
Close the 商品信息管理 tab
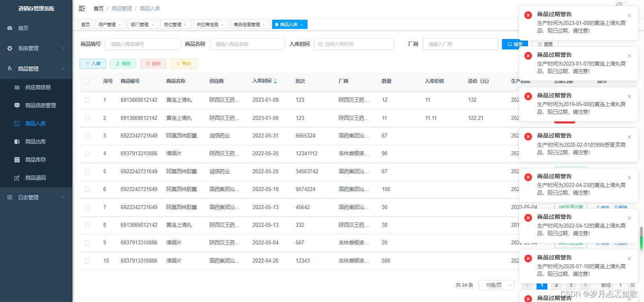264,25
